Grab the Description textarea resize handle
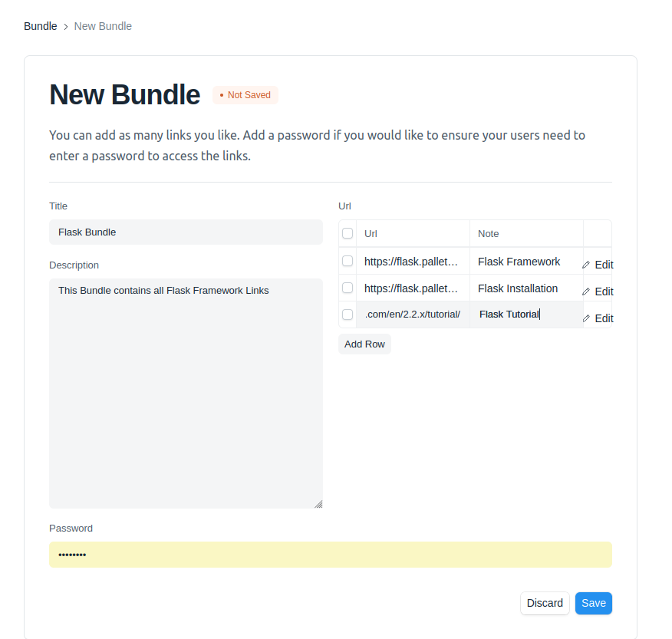Screen dimensions: 672x639 pos(318,504)
